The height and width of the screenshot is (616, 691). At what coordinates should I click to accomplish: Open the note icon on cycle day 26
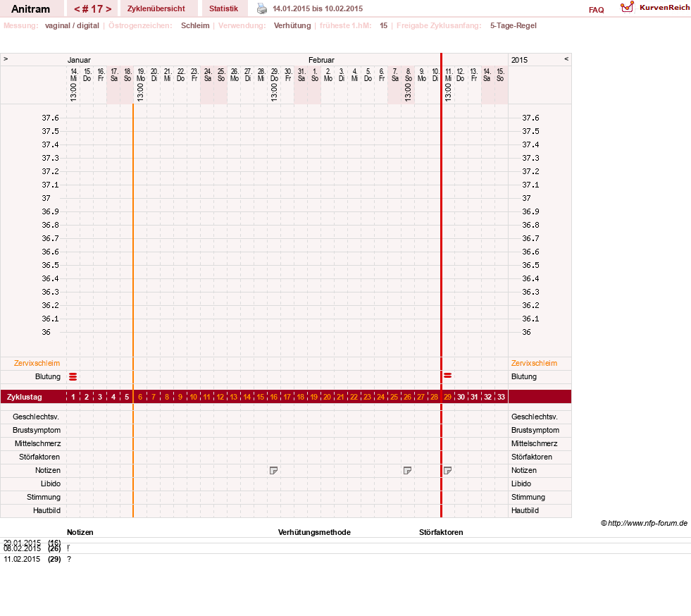click(408, 471)
